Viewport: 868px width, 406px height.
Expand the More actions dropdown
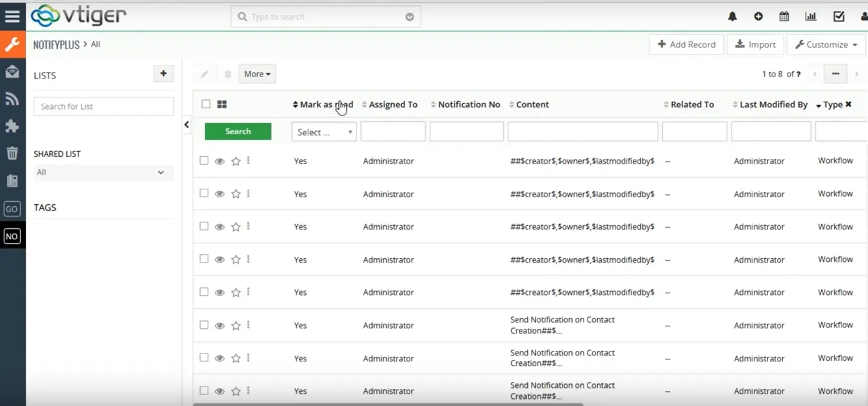click(x=257, y=74)
